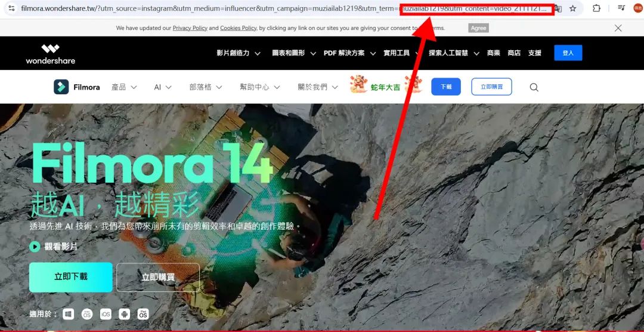Expand the PDF 解決方案 menu
Screen dimensions: 644x332
coord(350,53)
